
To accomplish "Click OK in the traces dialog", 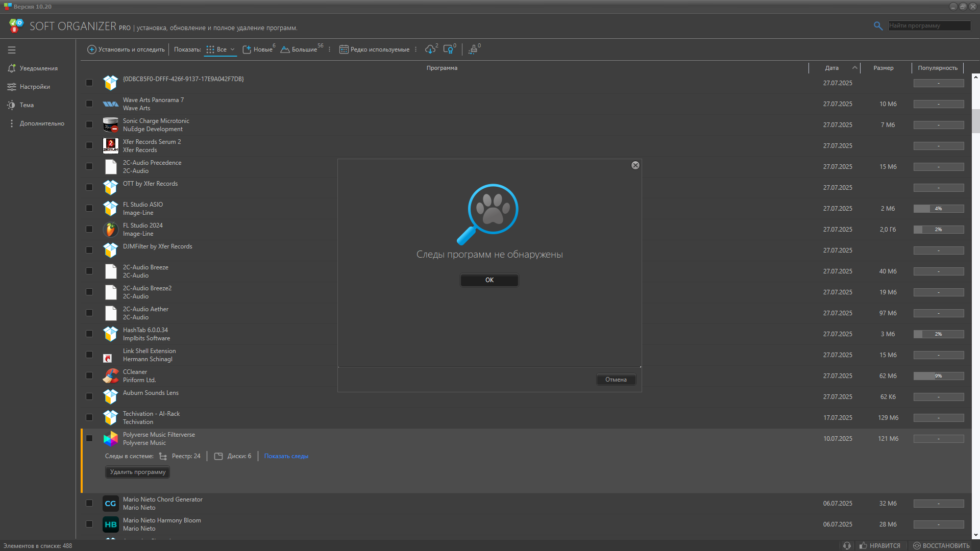I will (489, 280).
